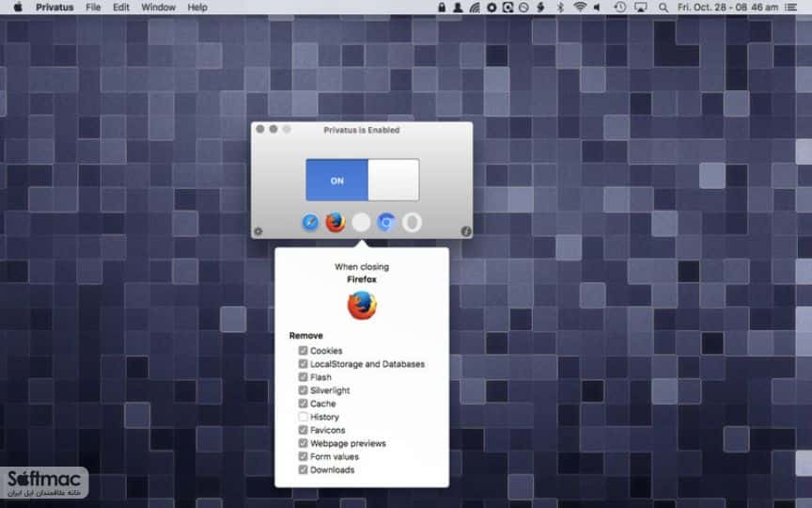Select the blank white browser icon beside Firefox
Screen dimensions: 812x508
tap(361, 223)
